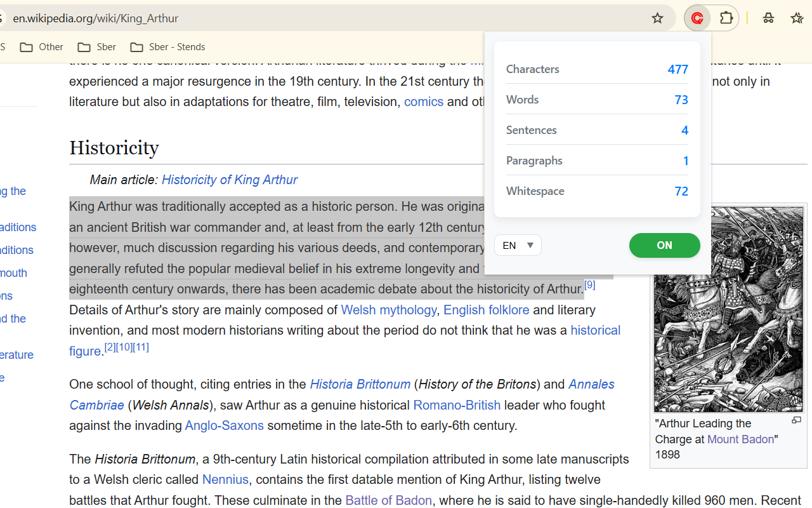This screenshot has height=508, width=812.
Task: Bookmark this page with the star icon
Action: click(657, 18)
